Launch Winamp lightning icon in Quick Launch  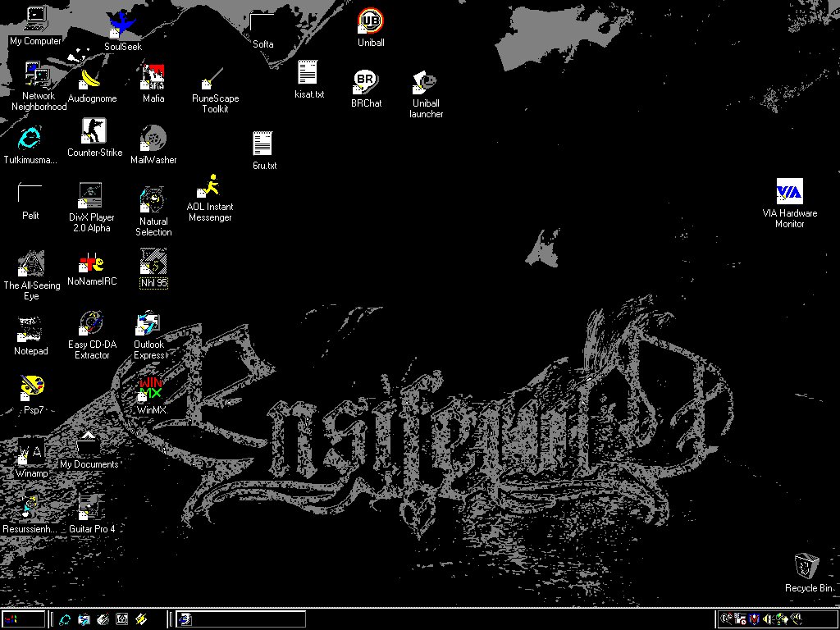click(141, 619)
